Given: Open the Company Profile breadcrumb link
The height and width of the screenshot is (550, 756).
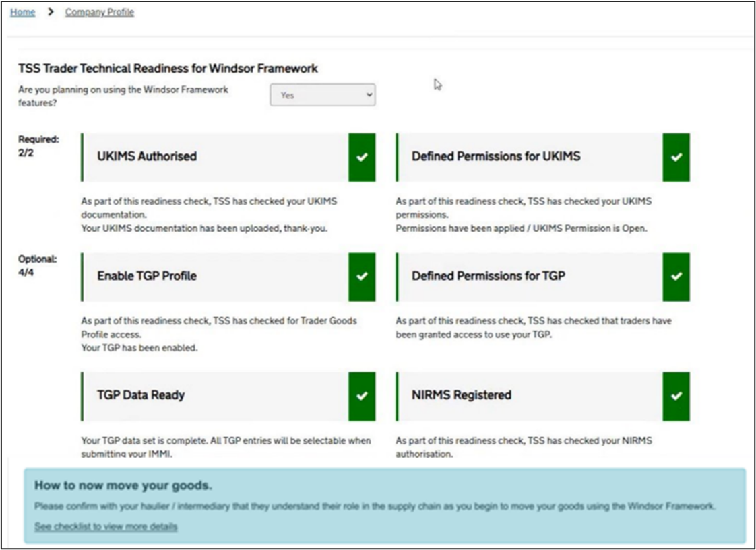Looking at the screenshot, I should [100, 12].
